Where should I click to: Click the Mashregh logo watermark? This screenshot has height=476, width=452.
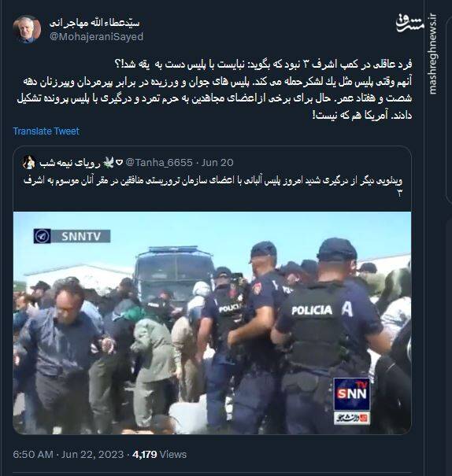pos(410,23)
